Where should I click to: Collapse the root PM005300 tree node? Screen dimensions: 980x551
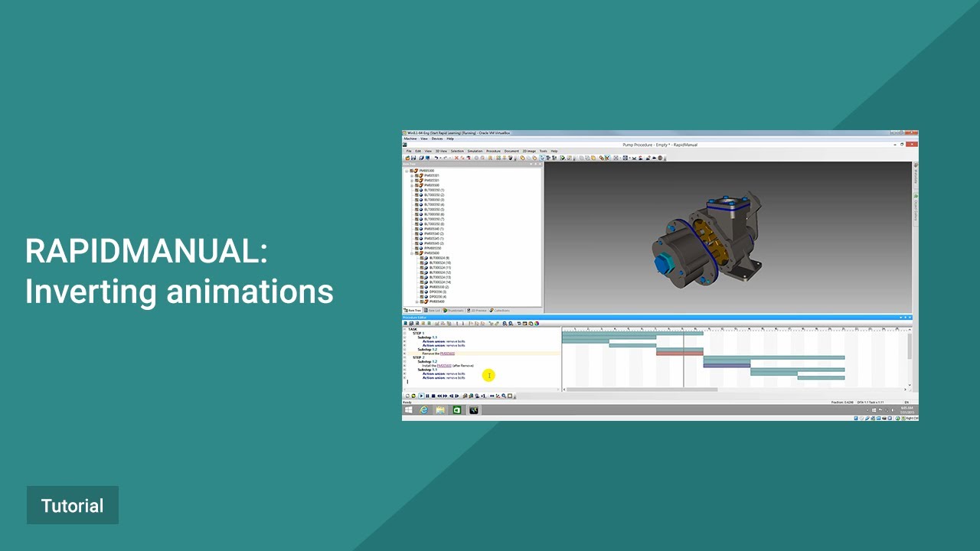pyautogui.click(x=407, y=171)
